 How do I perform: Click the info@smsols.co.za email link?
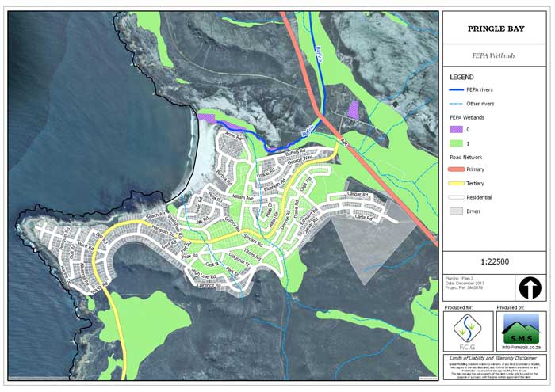(522, 347)
